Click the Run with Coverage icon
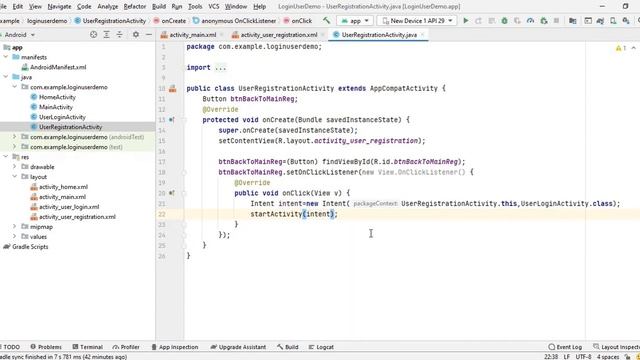 pos(517,20)
